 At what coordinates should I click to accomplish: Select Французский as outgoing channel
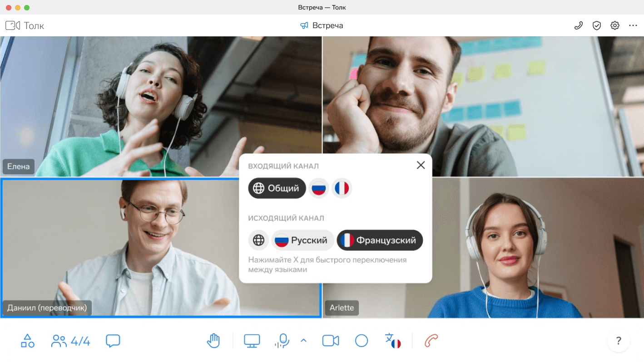(x=380, y=240)
